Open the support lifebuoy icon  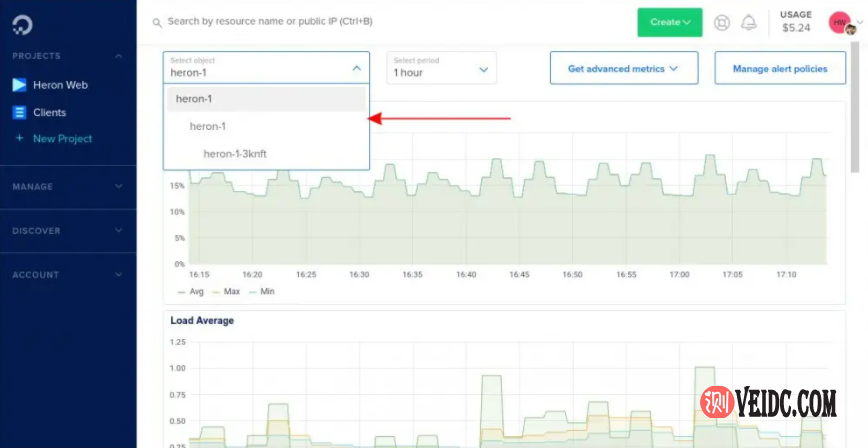tap(722, 22)
